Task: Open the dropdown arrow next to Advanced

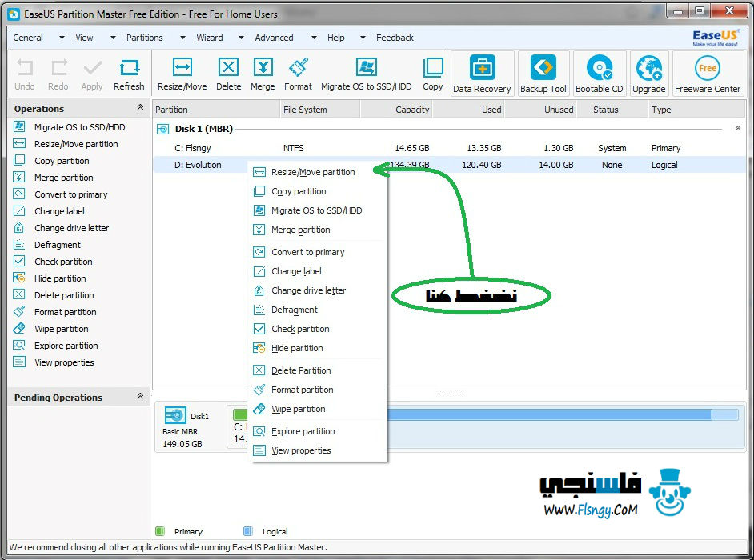Action: point(314,38)
